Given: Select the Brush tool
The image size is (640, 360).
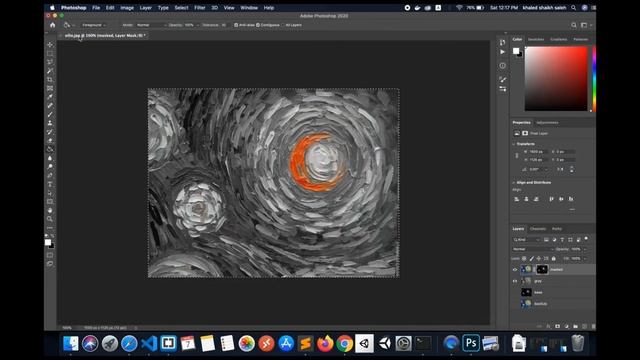Looking at the screenshot, I should pyautogui.click(x=50, y=115).
